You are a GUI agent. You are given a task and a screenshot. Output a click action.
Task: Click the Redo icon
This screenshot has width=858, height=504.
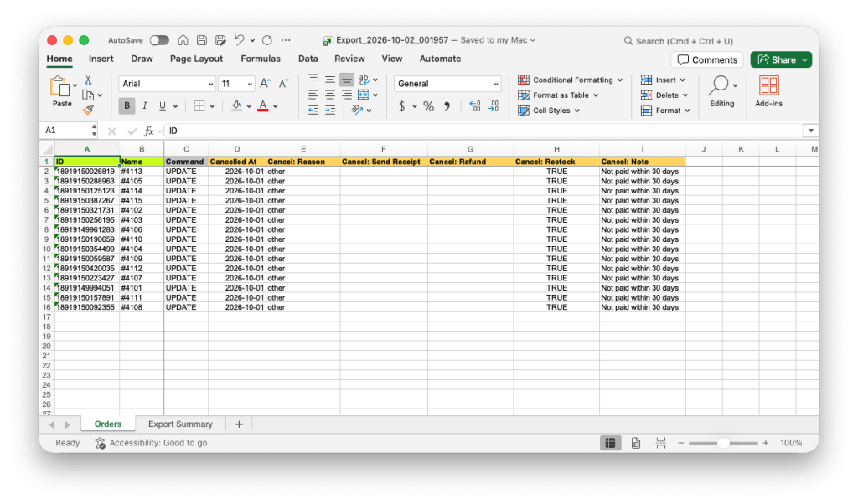267,40
